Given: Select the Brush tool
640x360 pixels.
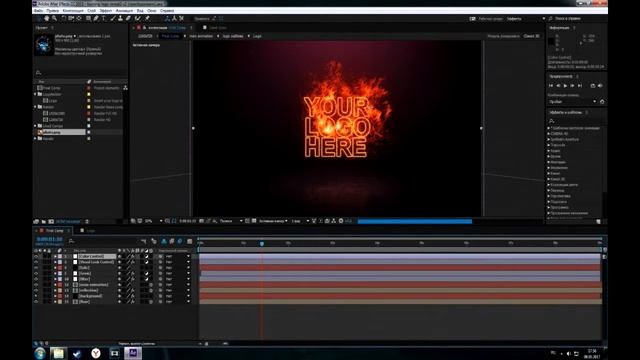Looking at the screenshot, I should (113, 18).
